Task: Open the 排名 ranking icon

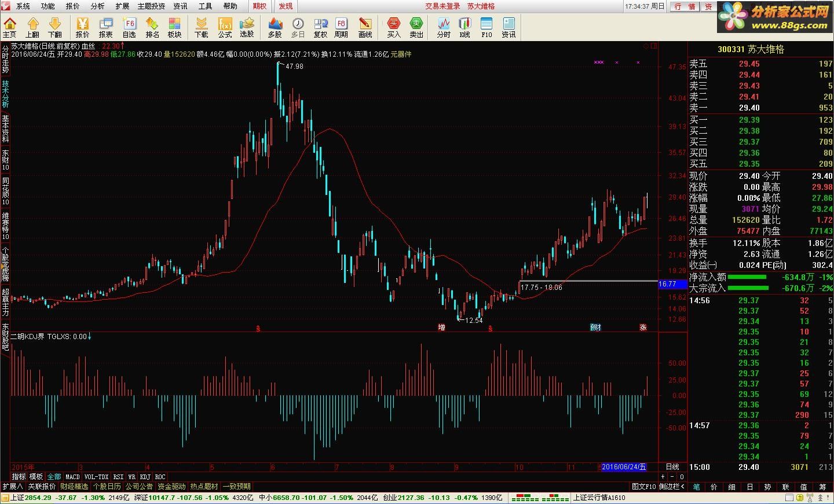Action: [152, 27]
